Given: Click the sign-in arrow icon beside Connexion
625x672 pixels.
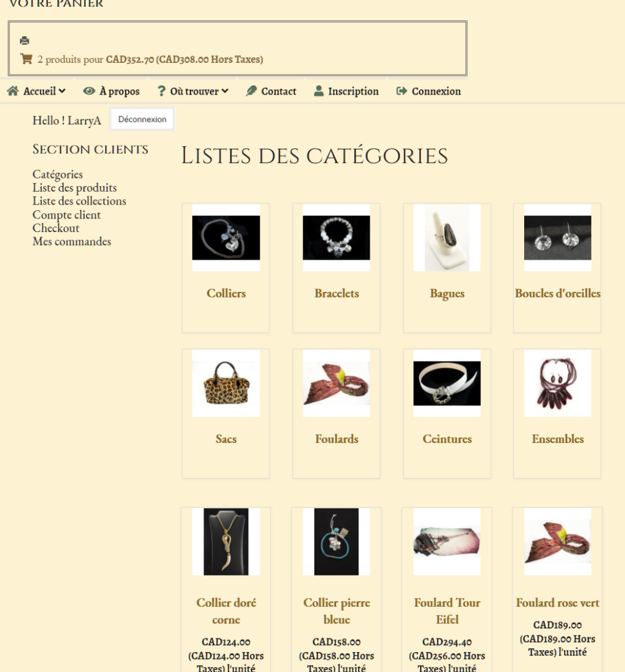Looking at the screenshot, I should point(402,91).
